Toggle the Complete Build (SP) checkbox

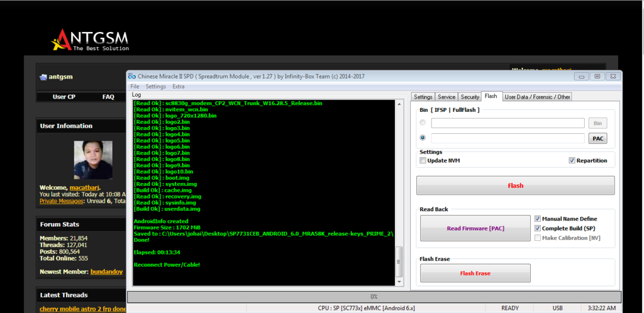[538, 228]
